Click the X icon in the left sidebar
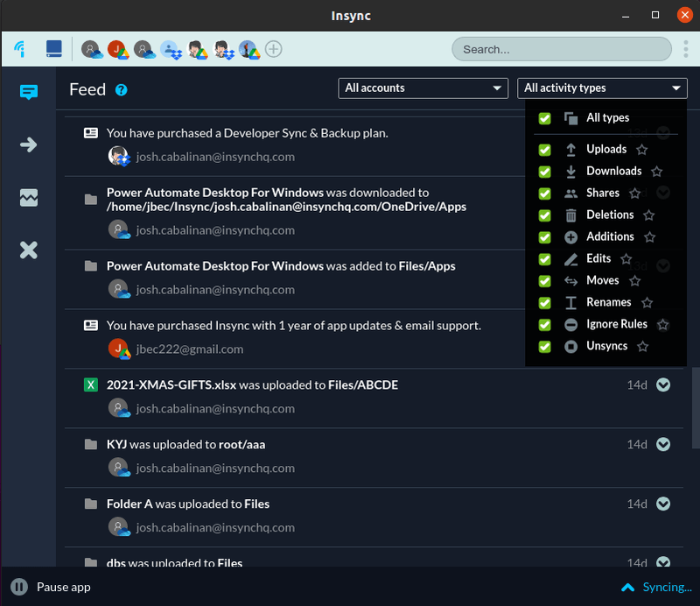The image size is (700, 606). pyautogui.click(x=28, y=250)
